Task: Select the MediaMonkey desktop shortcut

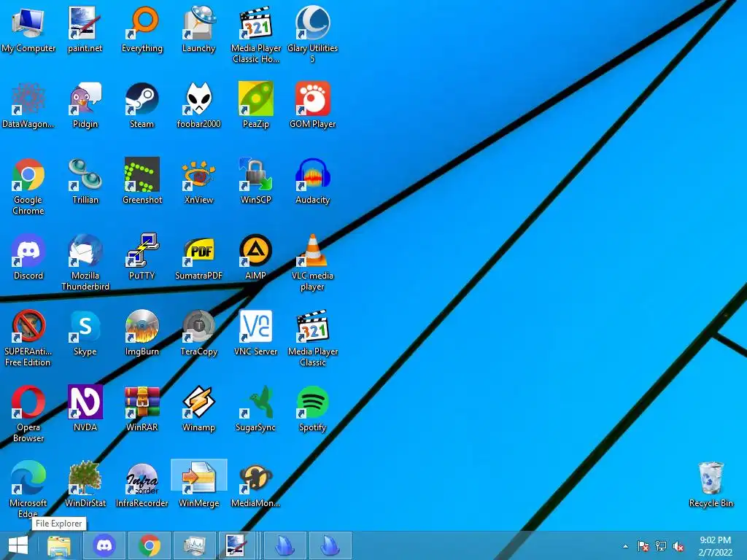Action: click(x=256, y=484)
